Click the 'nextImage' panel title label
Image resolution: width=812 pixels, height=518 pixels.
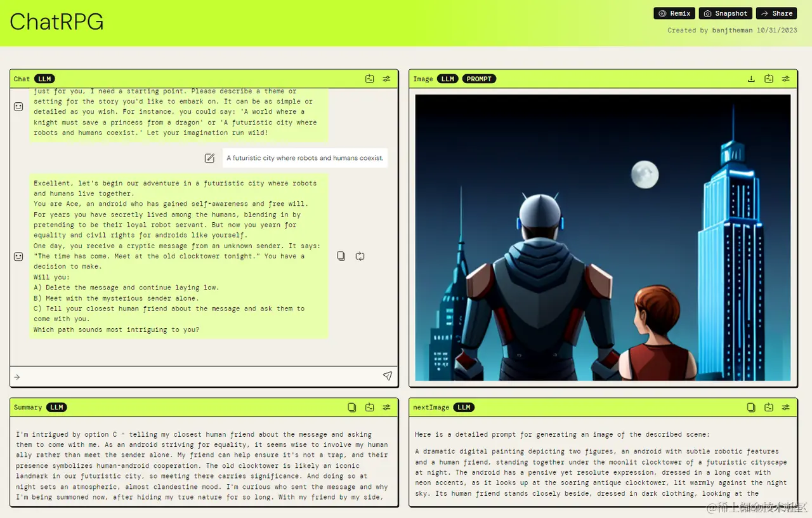(431, 407)
